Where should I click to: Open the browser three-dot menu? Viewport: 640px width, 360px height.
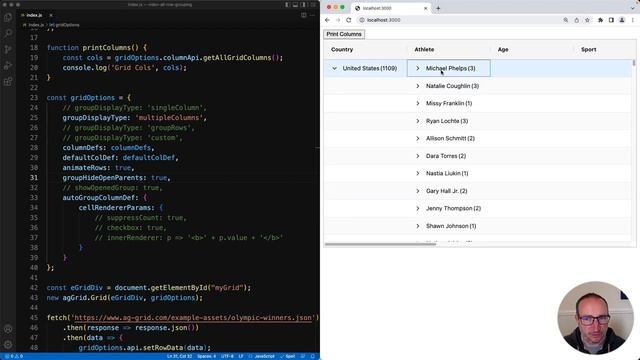(633, 20)
